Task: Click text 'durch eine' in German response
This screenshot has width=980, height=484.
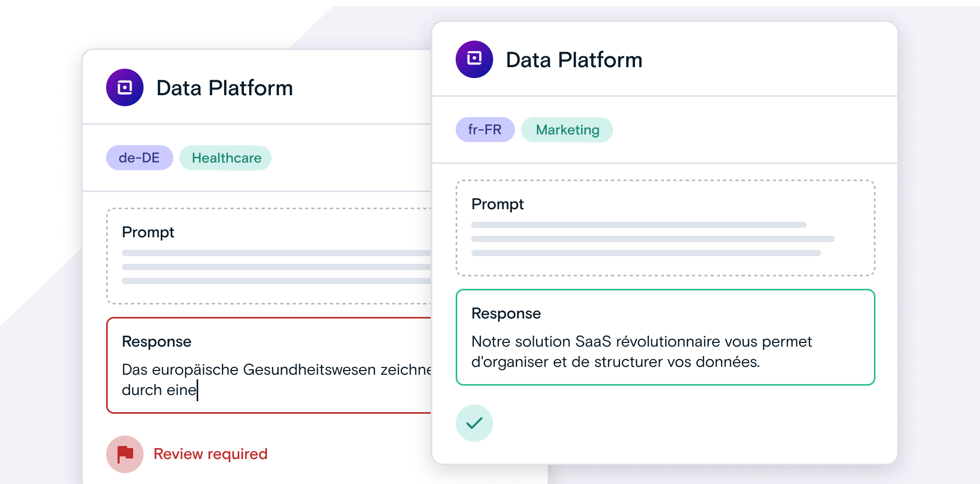Action: point(159,390)
